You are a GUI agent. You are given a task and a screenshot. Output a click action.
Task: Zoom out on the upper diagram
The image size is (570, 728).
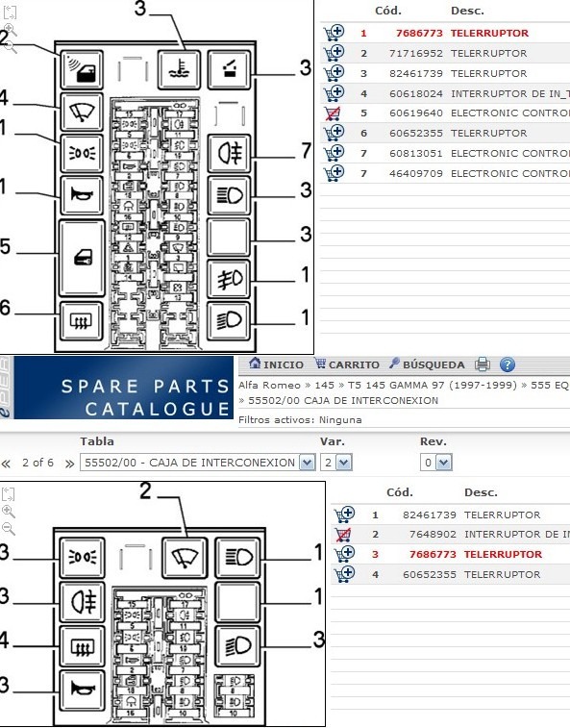tap(10, 46)
